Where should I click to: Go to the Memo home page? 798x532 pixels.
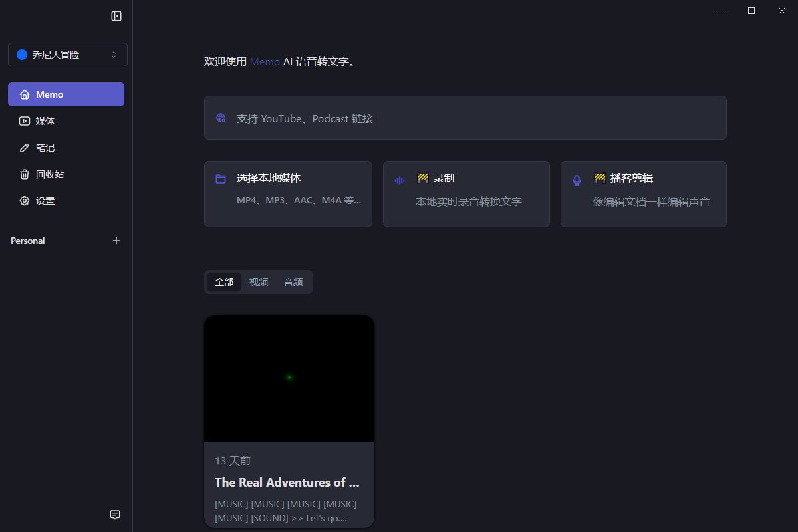tap(66, 94)
